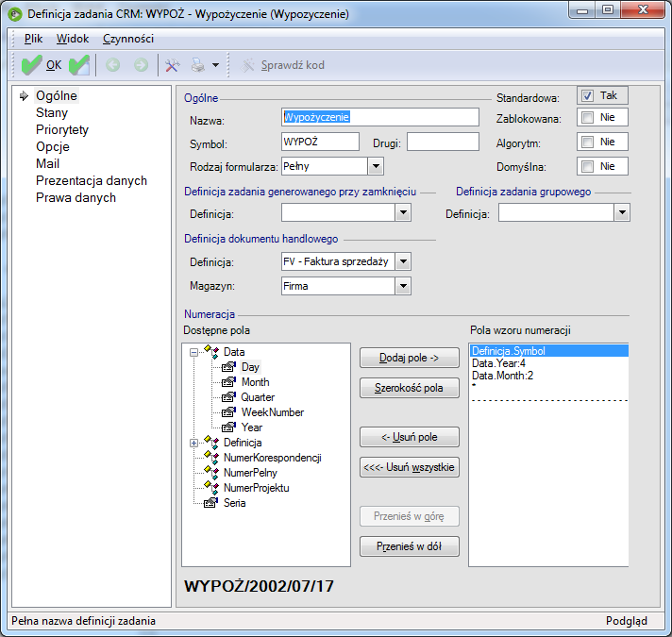Click the save-without-closing checkmark icon
Screen dimensions: 672x637
(x=79, y=65)
